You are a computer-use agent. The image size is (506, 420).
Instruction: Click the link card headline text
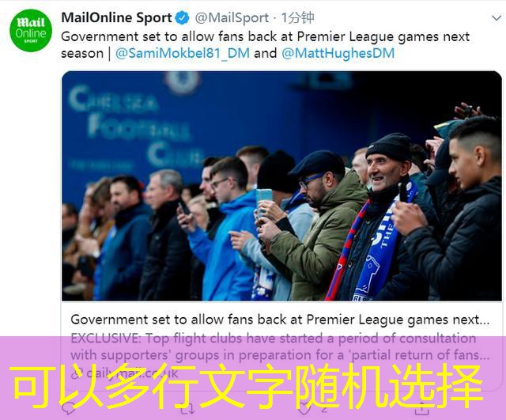pyautogui.click(x=280, y=320)
